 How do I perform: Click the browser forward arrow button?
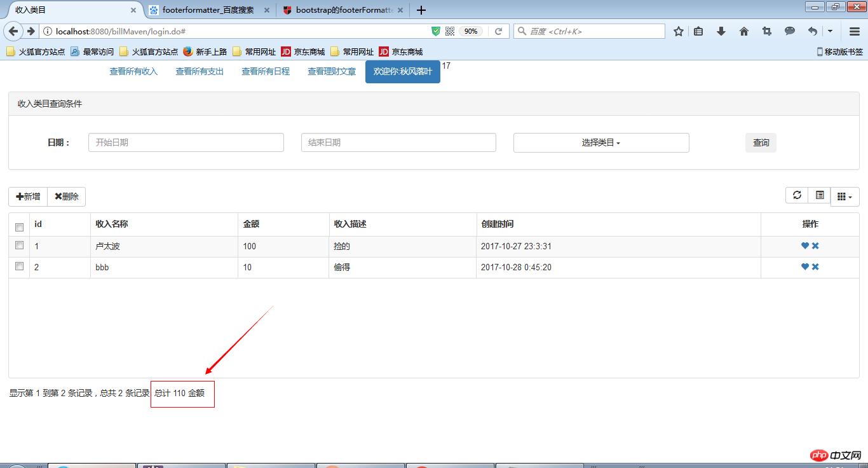[x=31, y=31]
